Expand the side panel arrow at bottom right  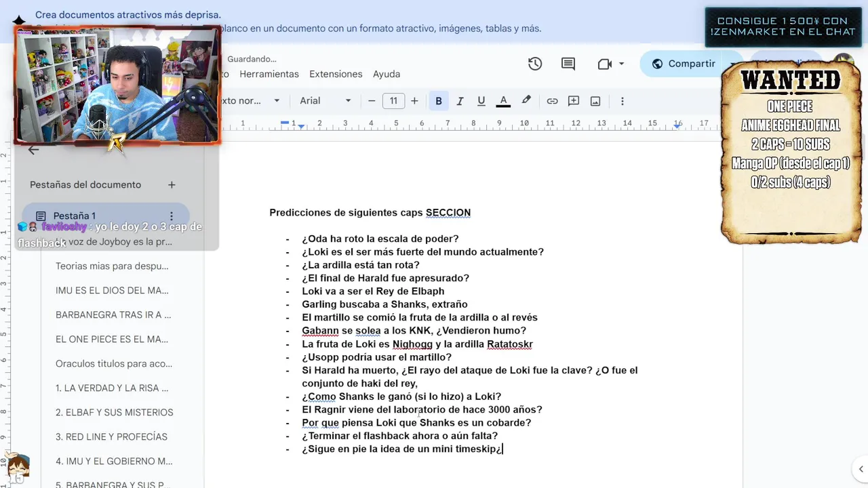pos(861,469)
